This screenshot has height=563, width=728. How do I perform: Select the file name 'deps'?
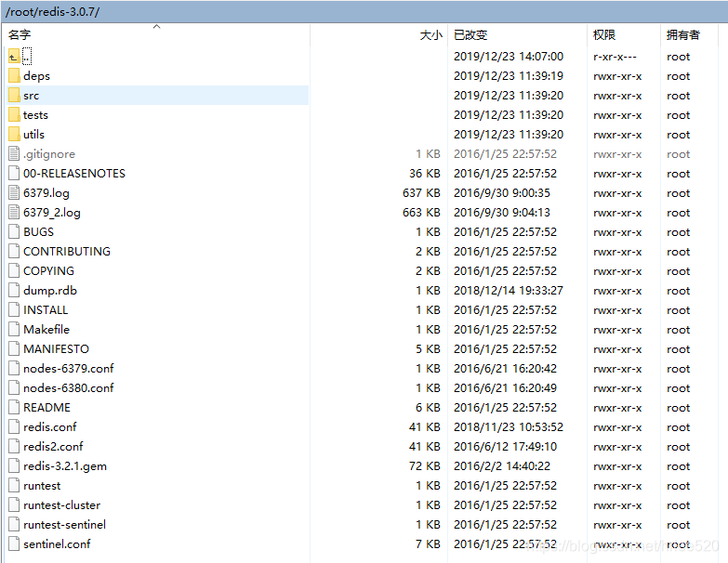[36, 75]
